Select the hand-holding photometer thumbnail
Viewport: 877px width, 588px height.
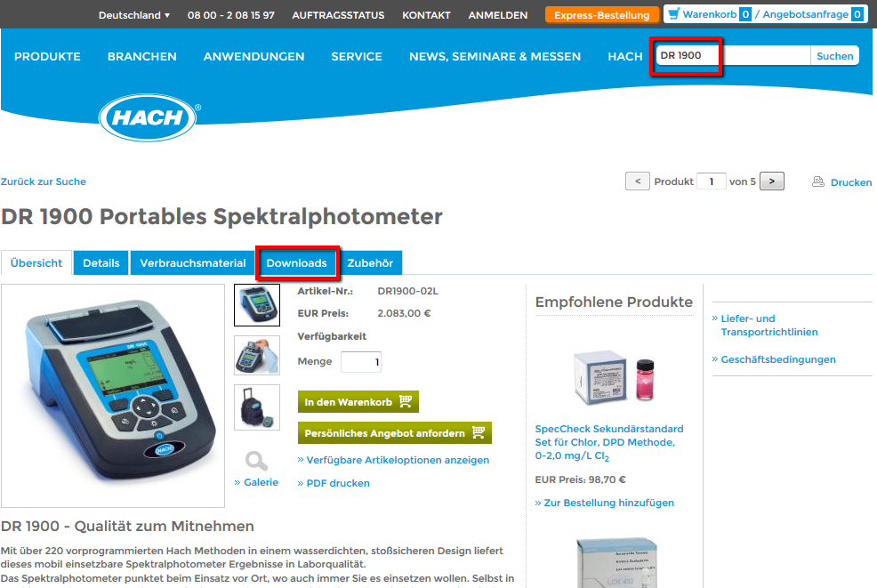(x=257, y=355)
